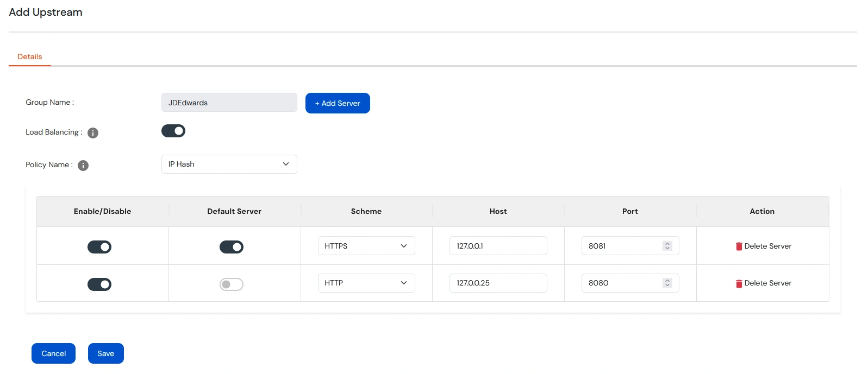
Task: Click the Policy Name label
Action: [49, 164]
